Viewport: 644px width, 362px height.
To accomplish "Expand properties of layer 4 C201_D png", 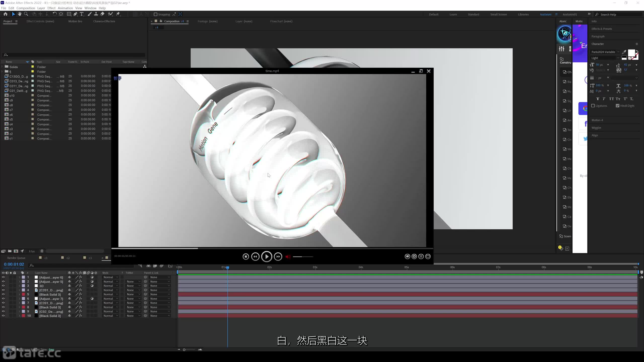I will [x=19, y=290].
